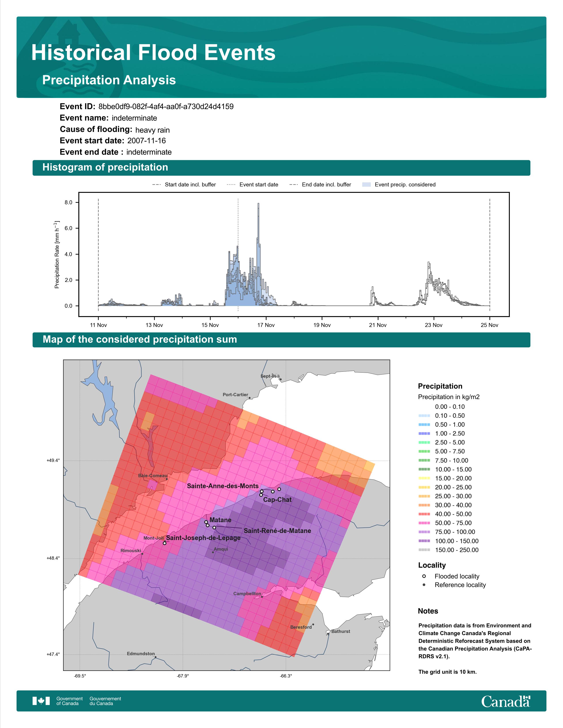Image resolution: width=563 pixels, height=728 pixels.
Task: Click the End date incl. buffer legend entry
Action: [x=320, y=185]
